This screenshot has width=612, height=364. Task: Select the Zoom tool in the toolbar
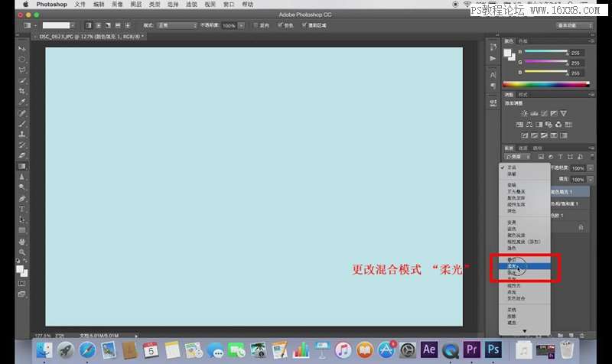[x=22, y=252]
